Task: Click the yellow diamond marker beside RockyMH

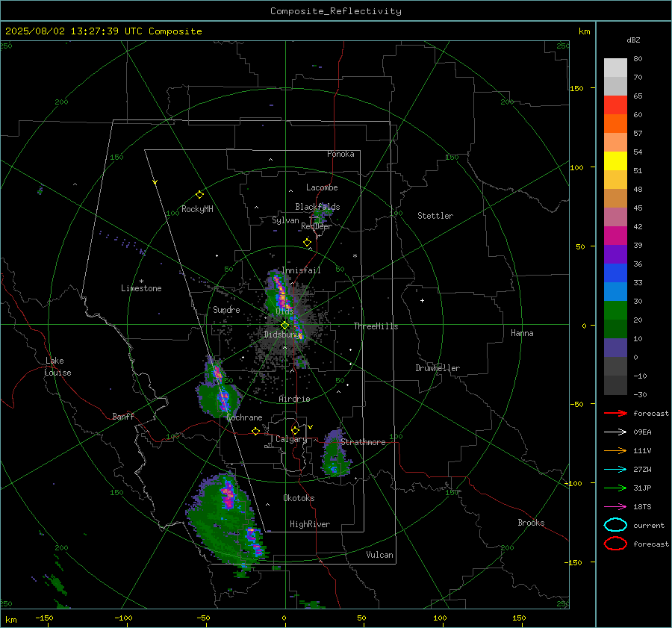Action: click(199, 195)
